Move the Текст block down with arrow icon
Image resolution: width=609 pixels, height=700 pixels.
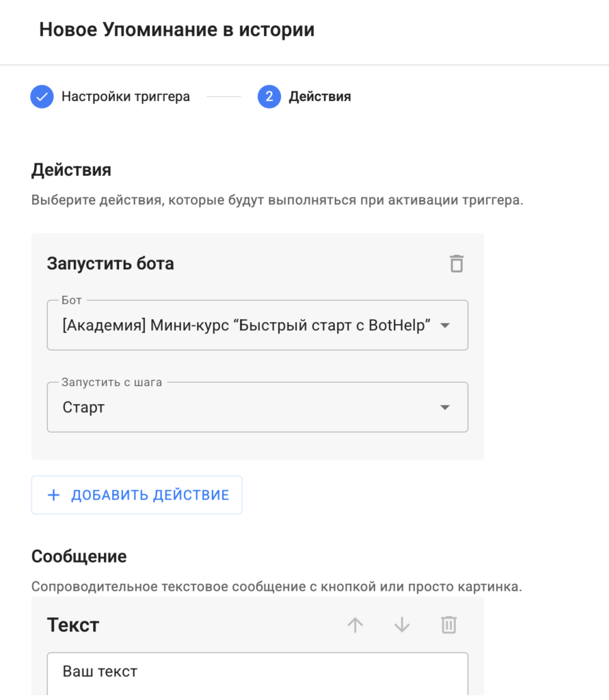coord(402,625)
